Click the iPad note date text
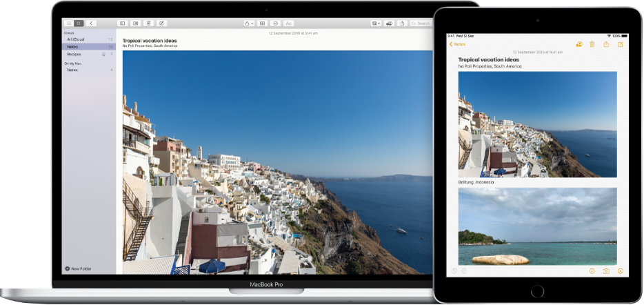The image size is (644, 305). 538,52
